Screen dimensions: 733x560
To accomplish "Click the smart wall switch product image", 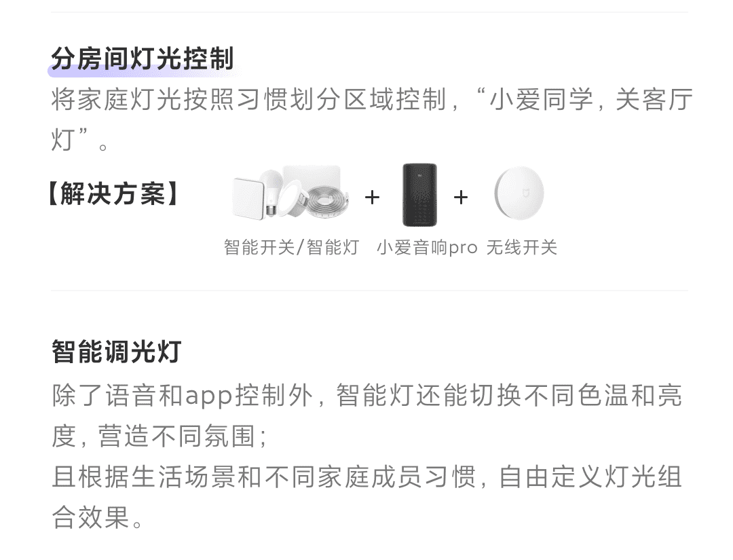I will click(x=249, y=198).
